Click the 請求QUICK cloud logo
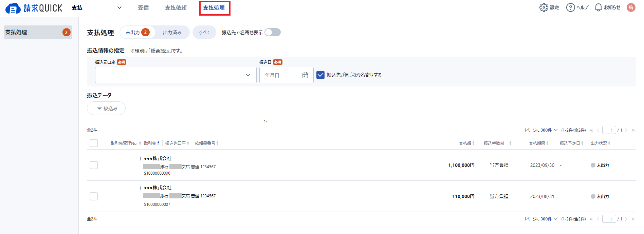 pos(34,8)
